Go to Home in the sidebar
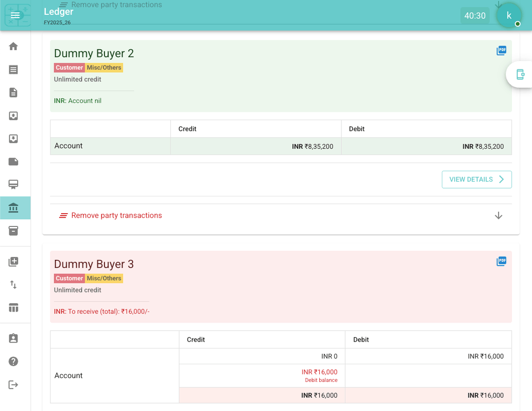Viewport: 532px width, 411px height. pyautogui.click(x=13, y=46)
